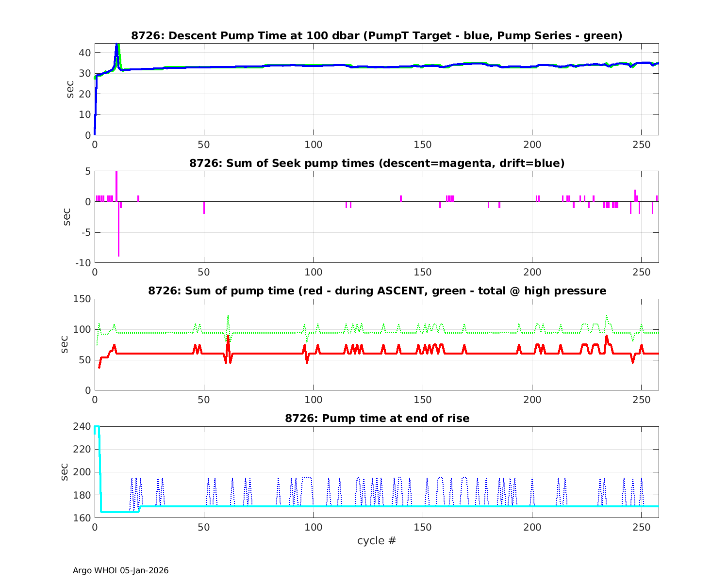The height and width of the screenshot is (582, 728).
Task: Click the Pump time at end of rise title
Action: (377, 418)
